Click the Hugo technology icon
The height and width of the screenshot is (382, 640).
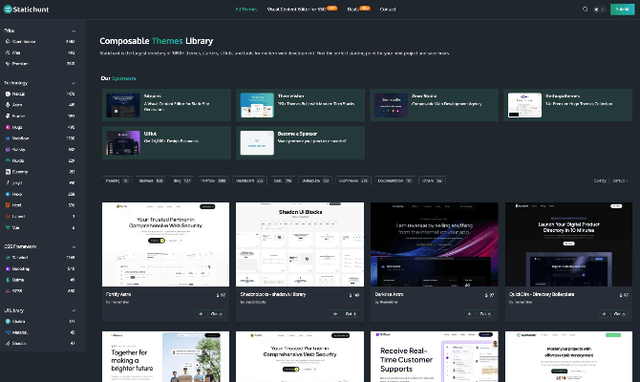point(7,127)
